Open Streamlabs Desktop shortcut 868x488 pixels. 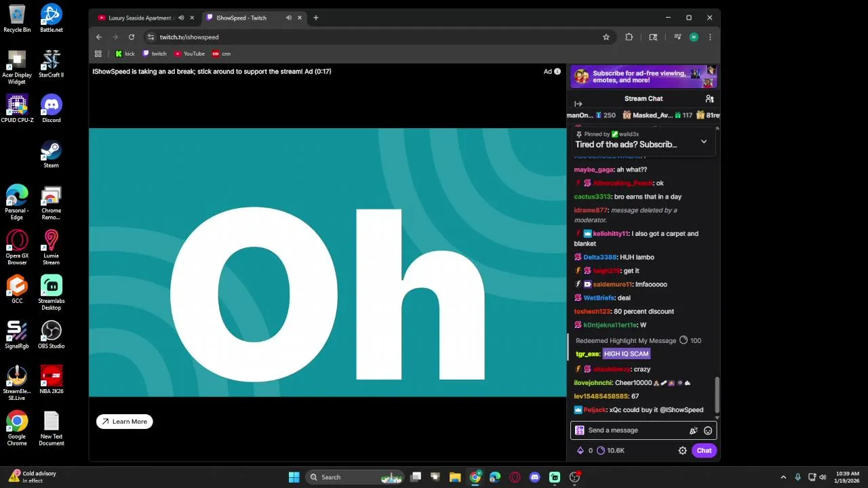pyautogui.click(x=52, y=293)
